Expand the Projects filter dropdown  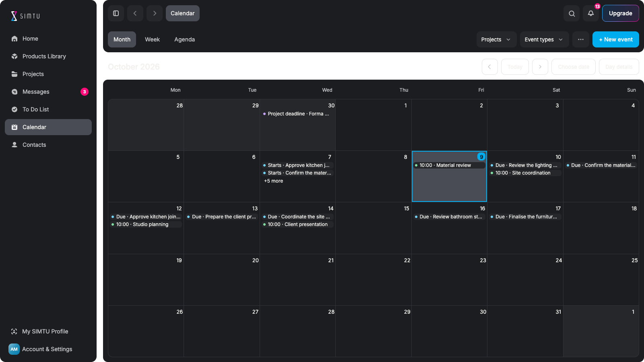point(497,39)
